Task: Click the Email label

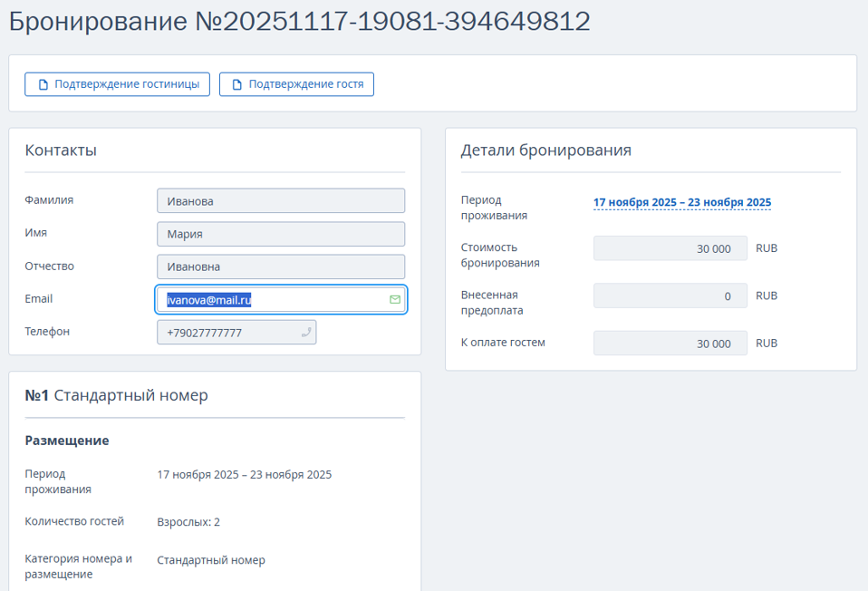Action: 39,298
